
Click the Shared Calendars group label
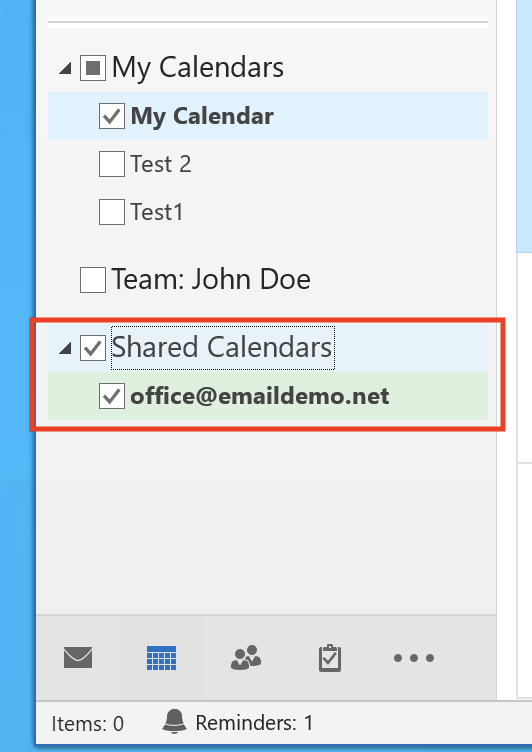coord(222,347)
